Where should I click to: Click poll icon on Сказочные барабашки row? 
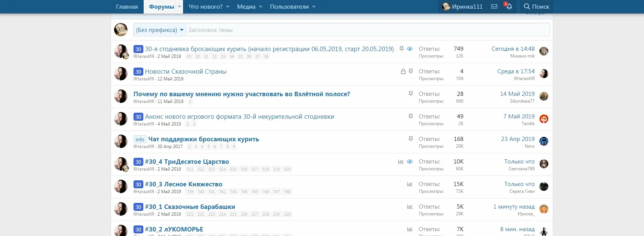click(410, 207)
